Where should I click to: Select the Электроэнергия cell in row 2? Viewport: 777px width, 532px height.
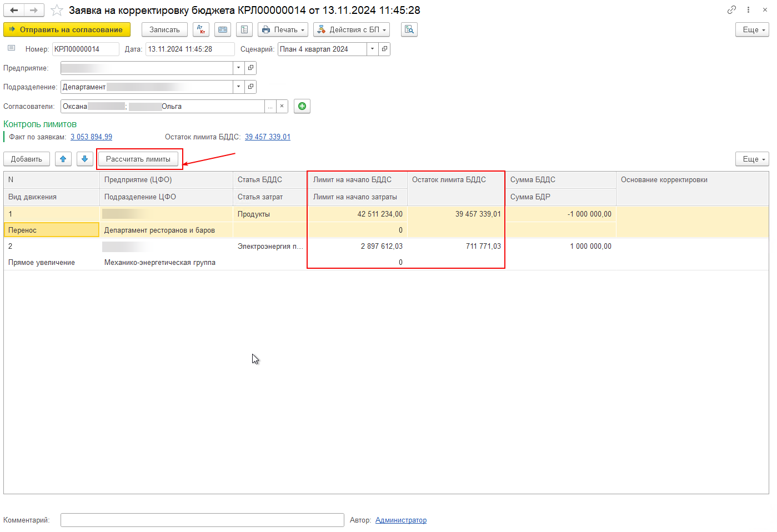270,246
